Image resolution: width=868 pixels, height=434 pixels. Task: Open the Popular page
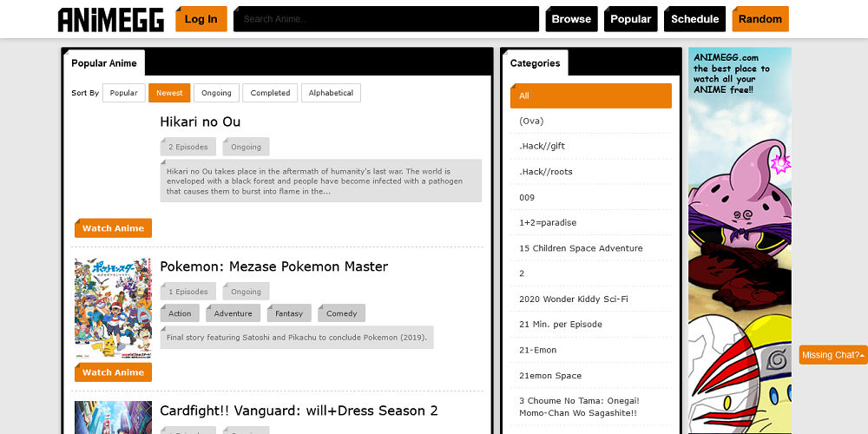[x=630, y=19]
